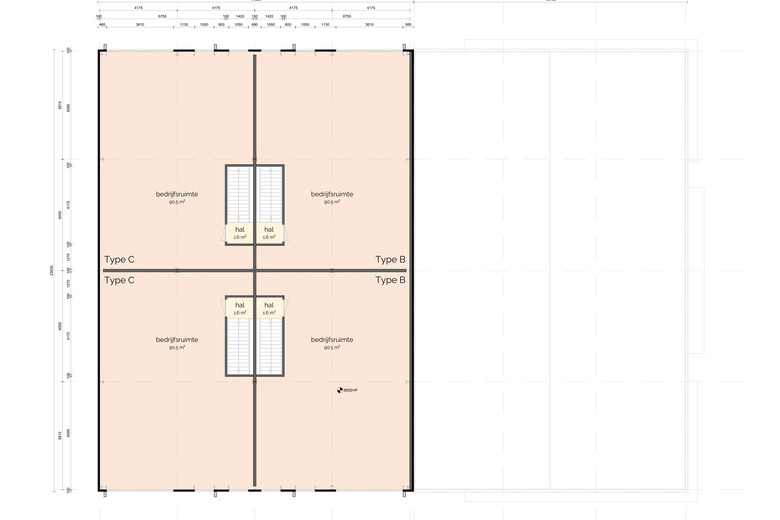Click the 'hal' label in lower Type B unit

(269, 305)
